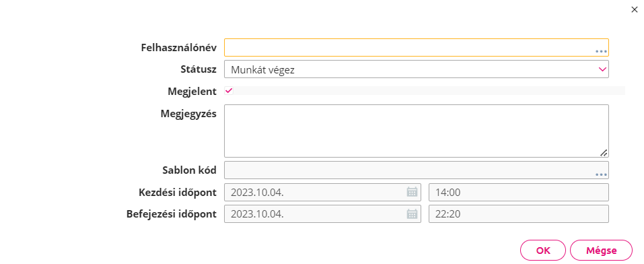Click the Megjegyzés textarea resize grip
Image resolution: width=644 pixels, height=264 pixels.
pyautogui.click(x=604, y=153)
